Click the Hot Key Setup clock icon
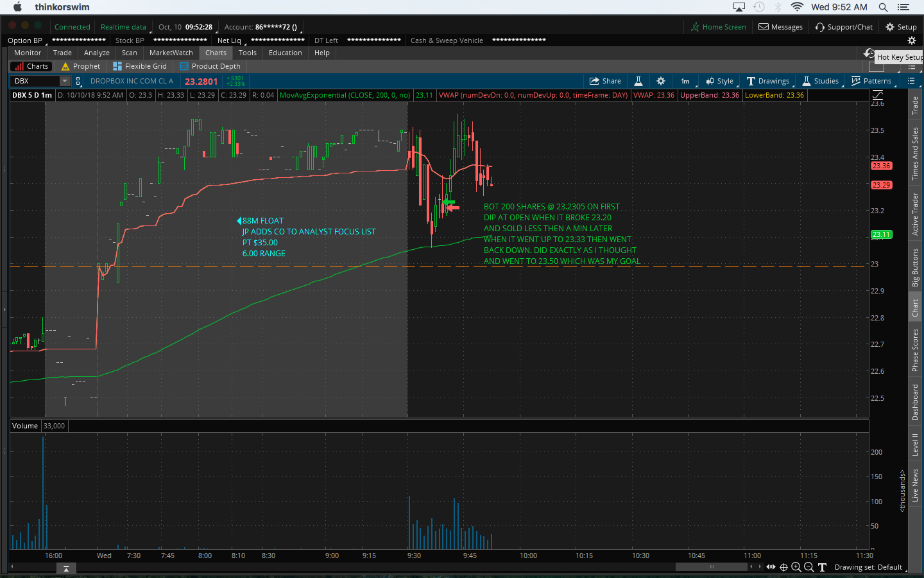 pos(869,53)
